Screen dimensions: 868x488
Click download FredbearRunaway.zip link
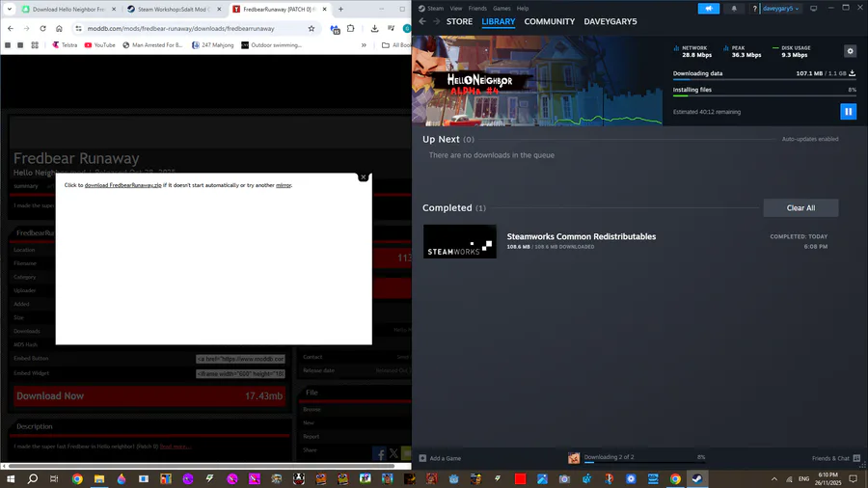coord(122,185)
